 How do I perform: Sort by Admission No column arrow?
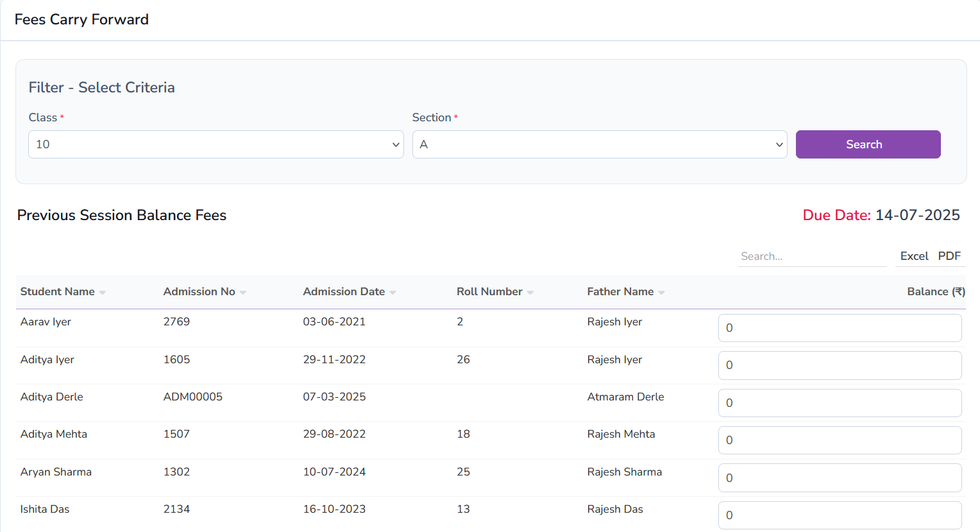click(x=243, y=293)
